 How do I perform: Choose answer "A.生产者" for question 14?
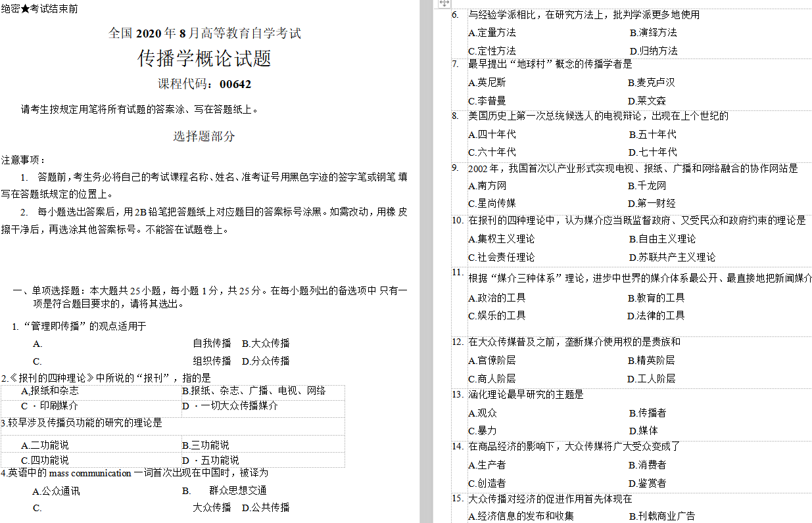487,465
